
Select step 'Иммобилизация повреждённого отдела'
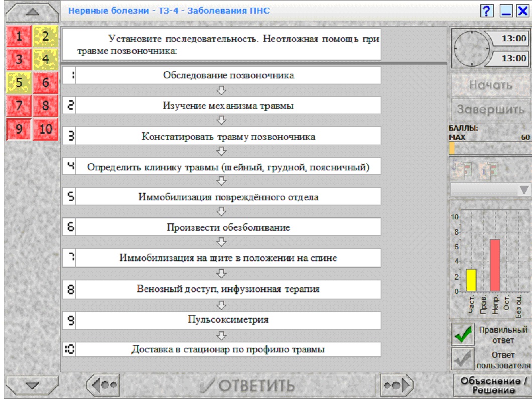[221, 197]
